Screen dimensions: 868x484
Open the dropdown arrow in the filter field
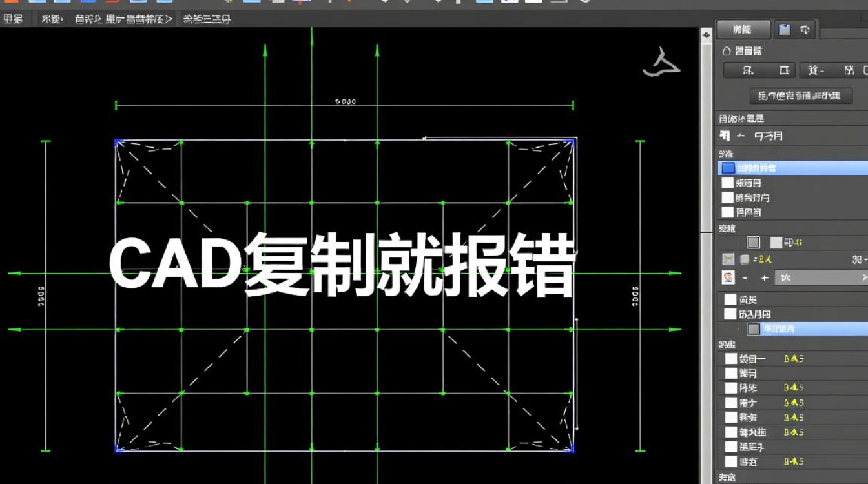coord(864,277)
